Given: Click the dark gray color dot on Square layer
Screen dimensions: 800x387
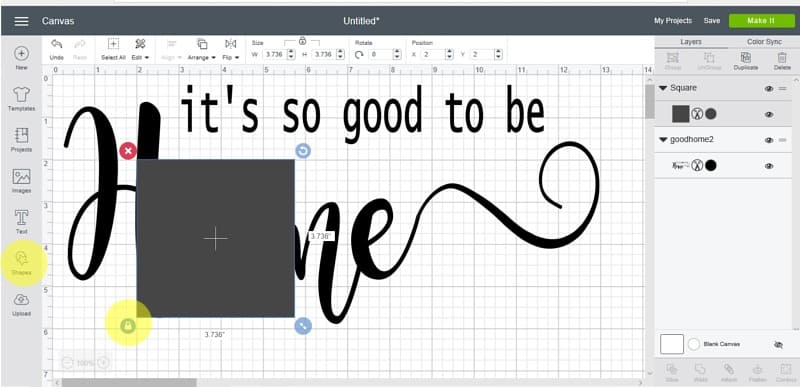Looking at the screenshot, I should (711, 114).
